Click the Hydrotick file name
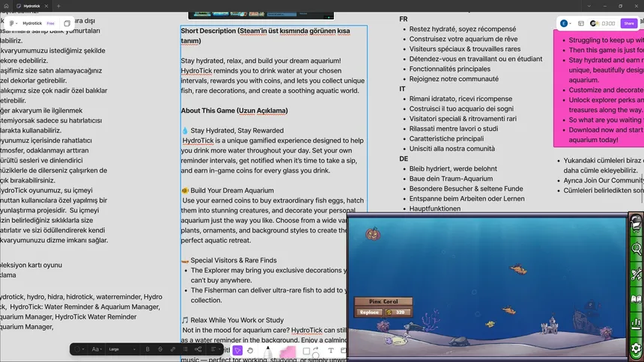The width and height of the screenshot is (644, 362). click(32, 23)
